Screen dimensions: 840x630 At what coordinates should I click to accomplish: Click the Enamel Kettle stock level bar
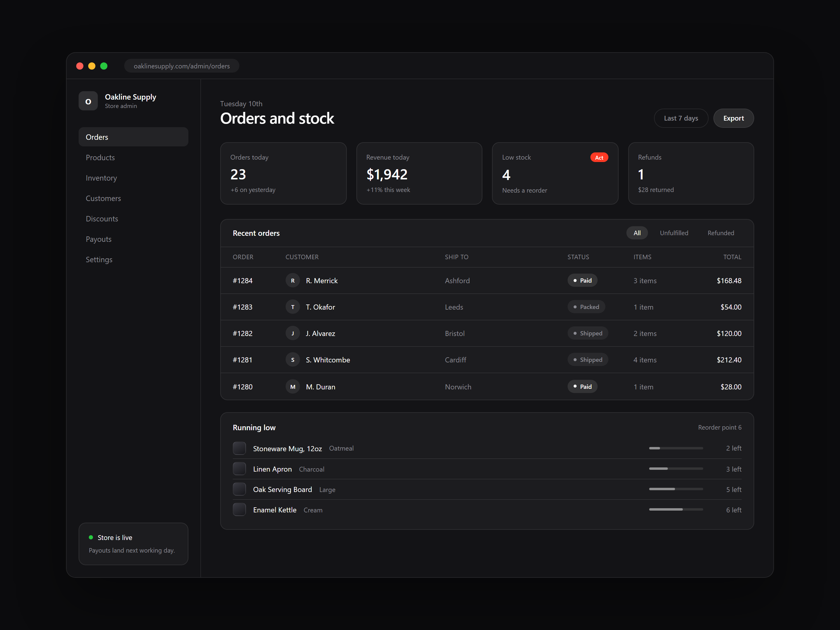[x=676, y=510]
